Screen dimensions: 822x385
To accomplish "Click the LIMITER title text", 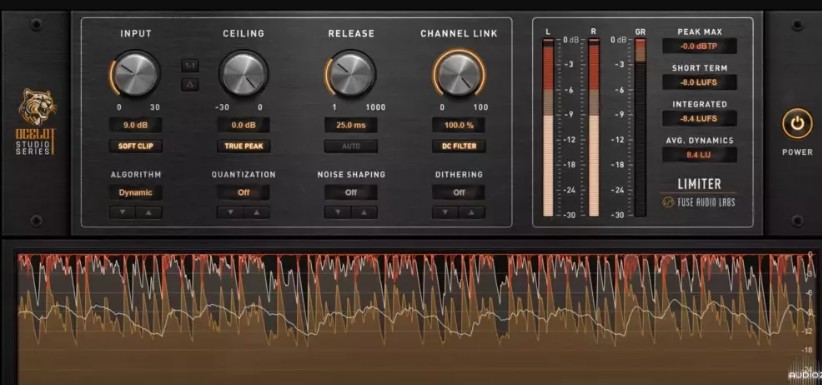I will [699, 184].
